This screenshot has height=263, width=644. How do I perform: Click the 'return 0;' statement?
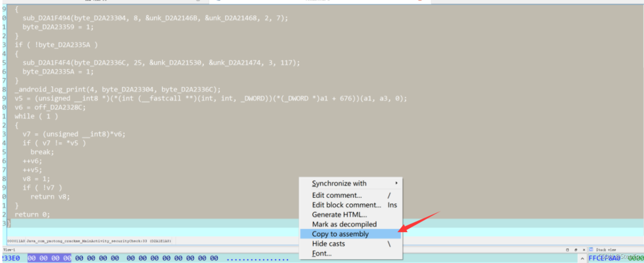click(32, 214)
